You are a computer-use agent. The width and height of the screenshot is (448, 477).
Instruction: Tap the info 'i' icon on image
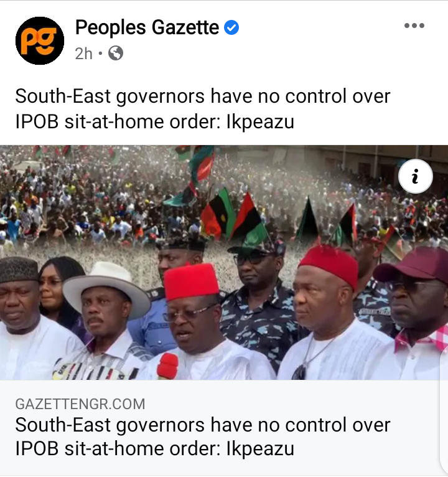(416, 176)
